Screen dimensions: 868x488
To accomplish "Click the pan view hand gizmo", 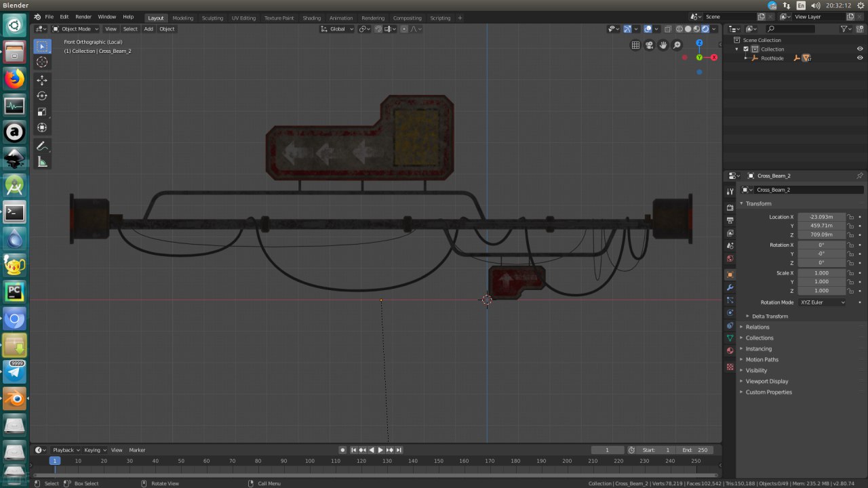I will click(x=663, y=45).
